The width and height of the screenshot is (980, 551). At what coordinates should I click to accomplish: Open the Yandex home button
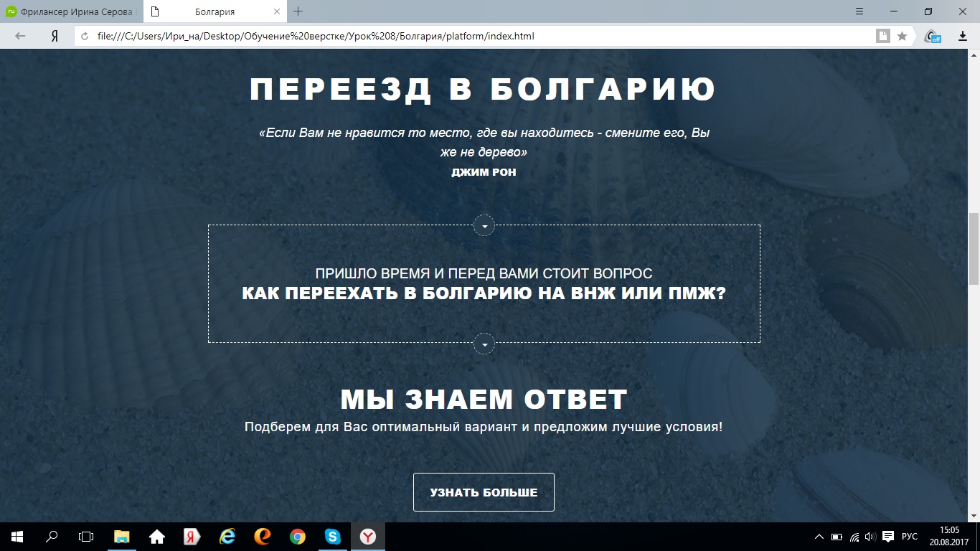(54, 36)
